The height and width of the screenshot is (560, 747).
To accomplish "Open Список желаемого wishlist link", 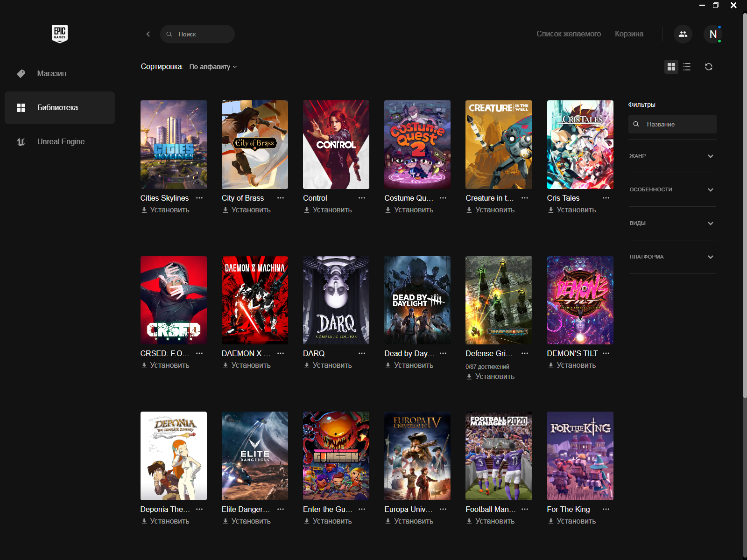I will pos(569,34).
